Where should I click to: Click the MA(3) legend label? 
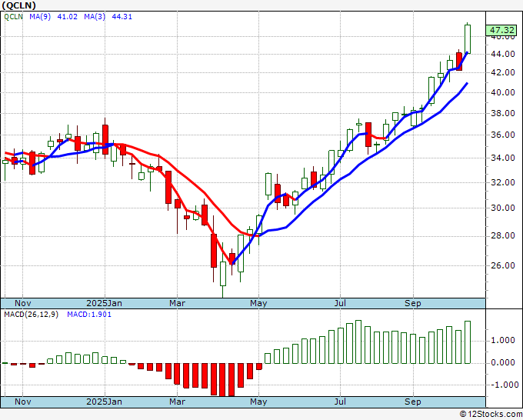[95, 16]
